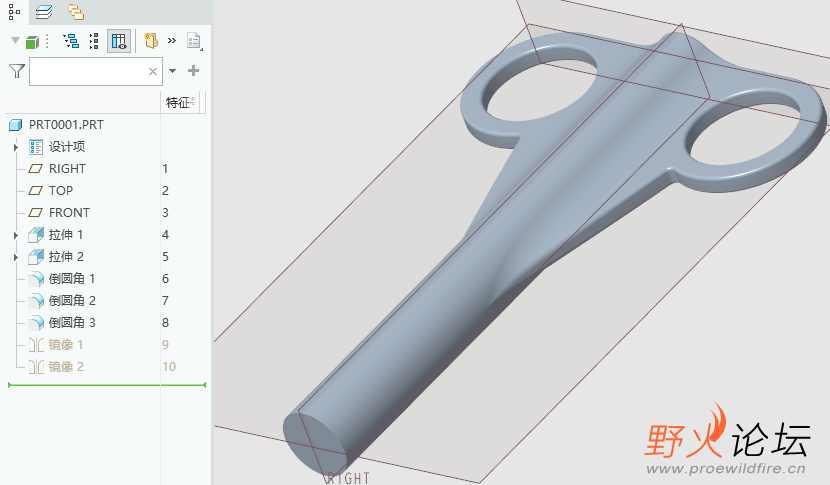Image resolution: width=830 pixels, height=485 pixels.
Task: Open the tree expand settings icon
Action: point(70,41)
